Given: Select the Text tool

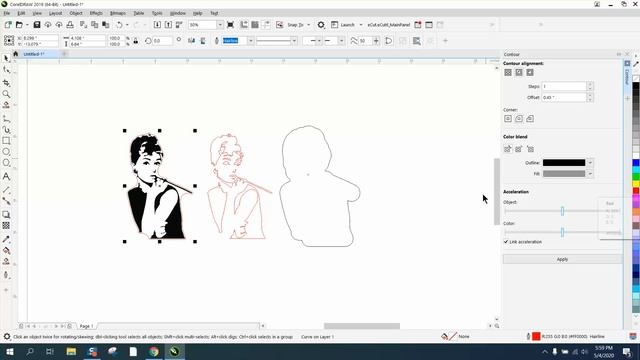Looking at the screenshot, I should tap(6, 176).
